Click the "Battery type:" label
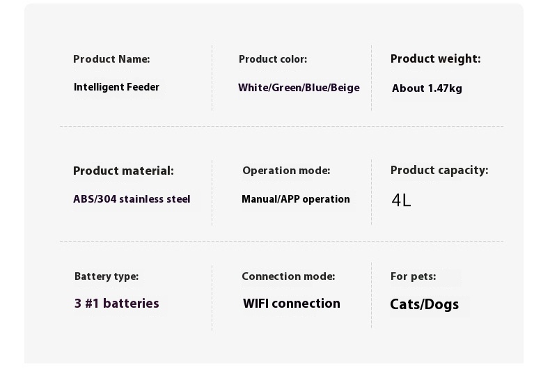Screen dimensions: 550x392 tap(107, 276)
